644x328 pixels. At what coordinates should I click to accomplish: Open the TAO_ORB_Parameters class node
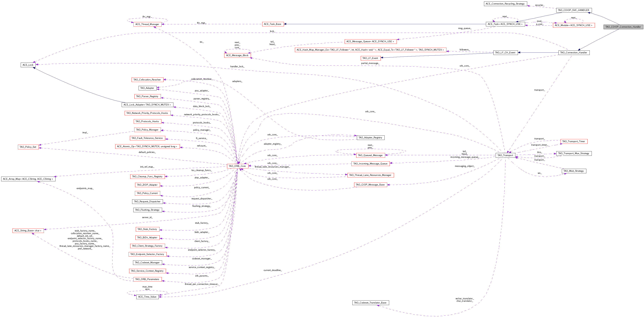pyautogui.click(x=147, y=279)
